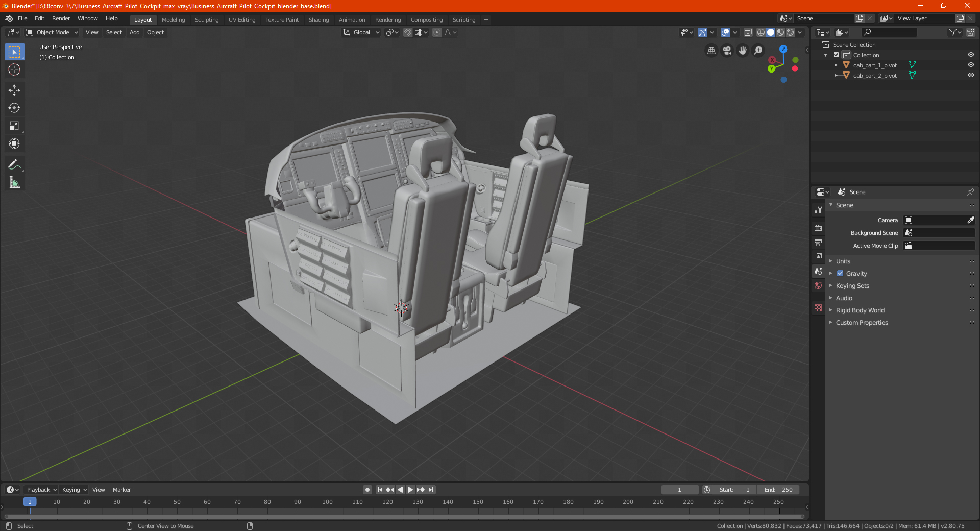The image size is (980, 531).
Task: Open the viewport Add menu
Action: [x=134, y=32]
